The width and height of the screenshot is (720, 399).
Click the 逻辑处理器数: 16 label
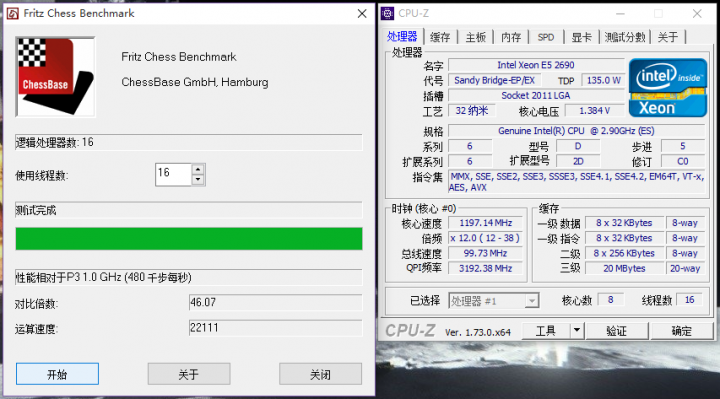pos(55,142)
